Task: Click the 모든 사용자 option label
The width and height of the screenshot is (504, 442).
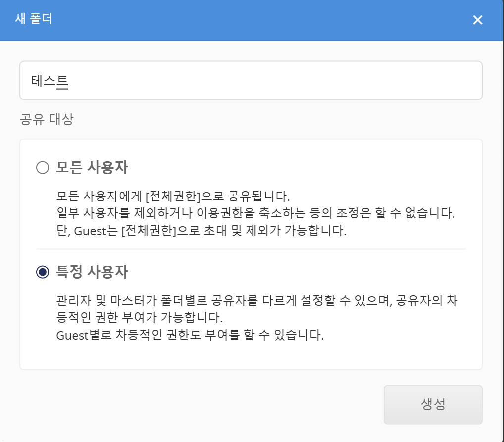Action: pos(92,168)
